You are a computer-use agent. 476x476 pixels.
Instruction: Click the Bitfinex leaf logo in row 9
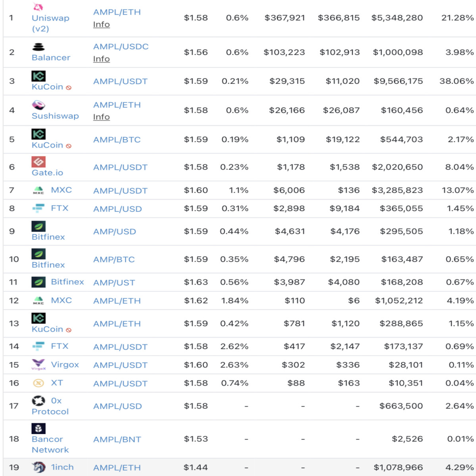pos(38,226)
